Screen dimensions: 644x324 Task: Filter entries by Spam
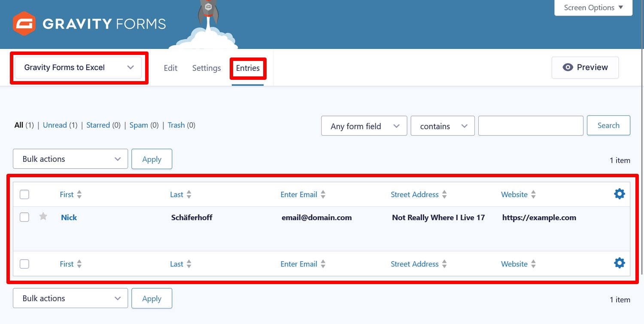[139, 125]
